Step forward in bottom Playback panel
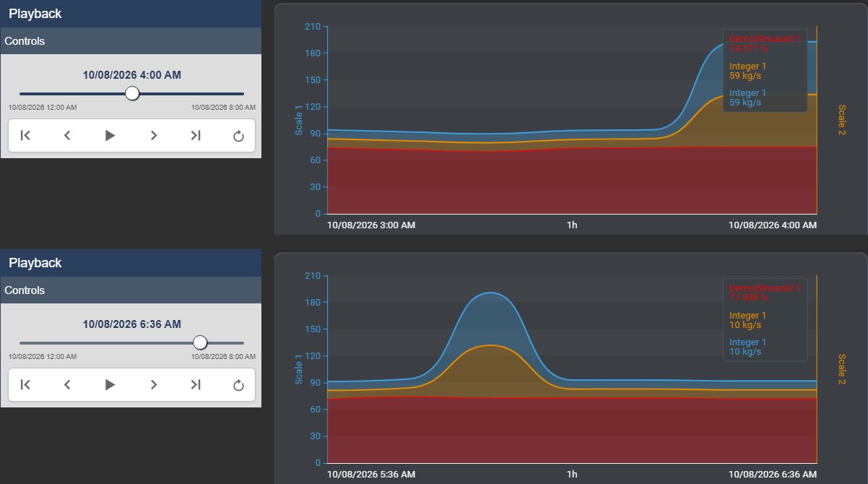 153,384
